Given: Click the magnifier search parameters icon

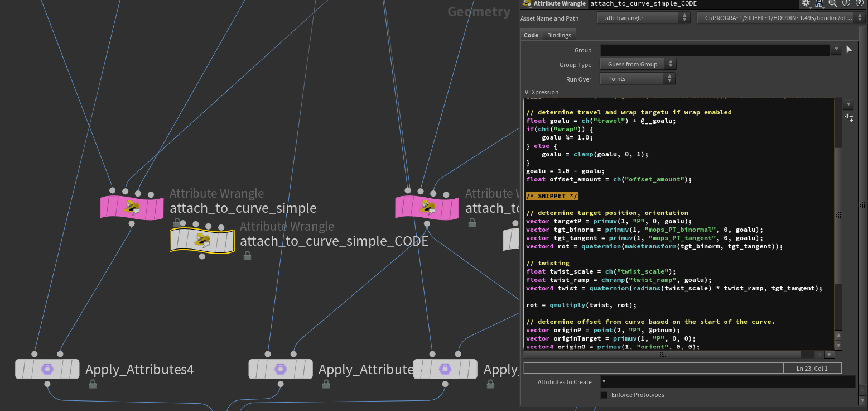Looking at the screenshot, I should tap(832, 3).
